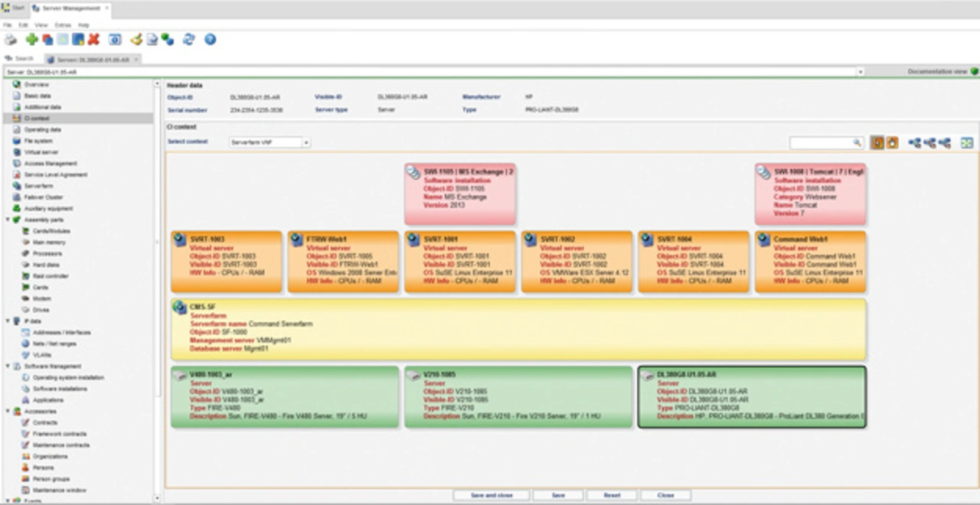Image resolution: width=980 pixels, height=505 pixels.
Task: Collapse the Assembly parts tree node
Action: click(8, 220)
